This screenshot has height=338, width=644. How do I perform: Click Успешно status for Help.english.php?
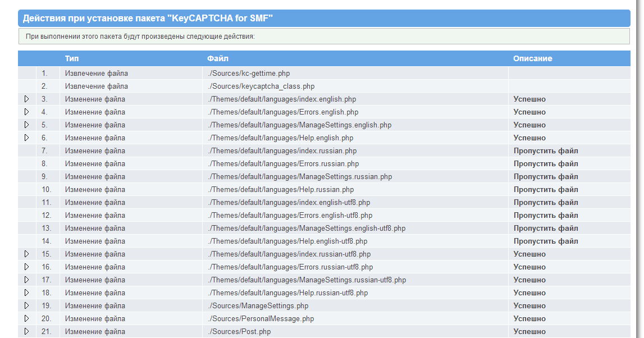coord(529,138)
